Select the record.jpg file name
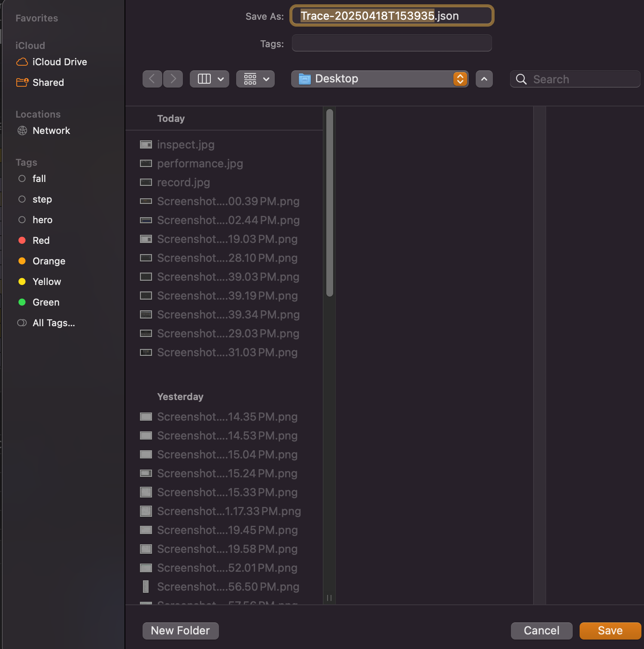 184,182
